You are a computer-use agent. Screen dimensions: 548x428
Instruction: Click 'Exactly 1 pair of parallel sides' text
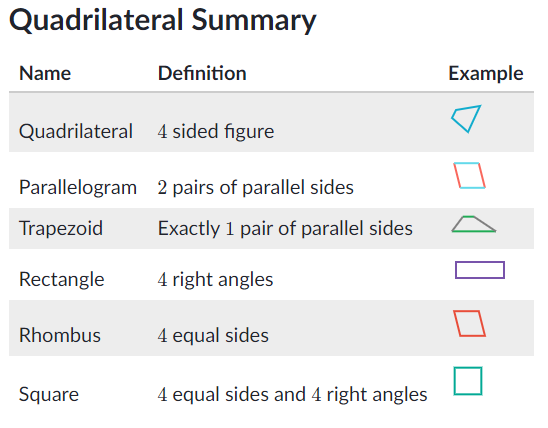(285, 228)
